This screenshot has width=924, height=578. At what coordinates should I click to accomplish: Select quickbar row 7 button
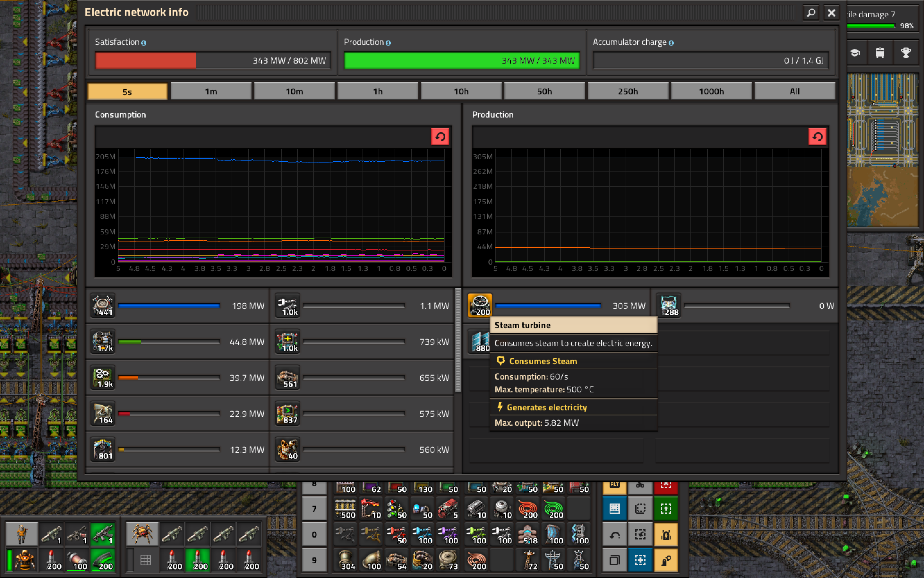(x=314, y=509)
